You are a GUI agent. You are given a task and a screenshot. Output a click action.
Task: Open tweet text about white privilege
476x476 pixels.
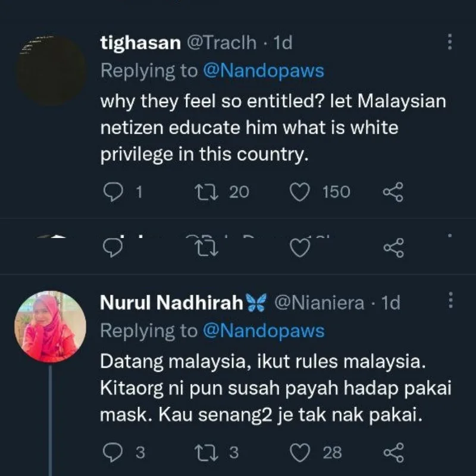click(273, 128)
